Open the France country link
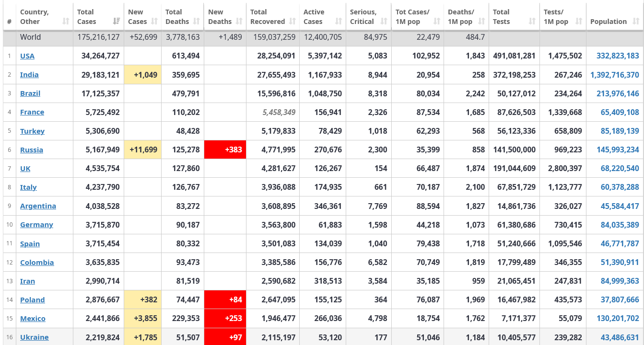The height and width of the screenshot is (345, 644). pos(32,112)
